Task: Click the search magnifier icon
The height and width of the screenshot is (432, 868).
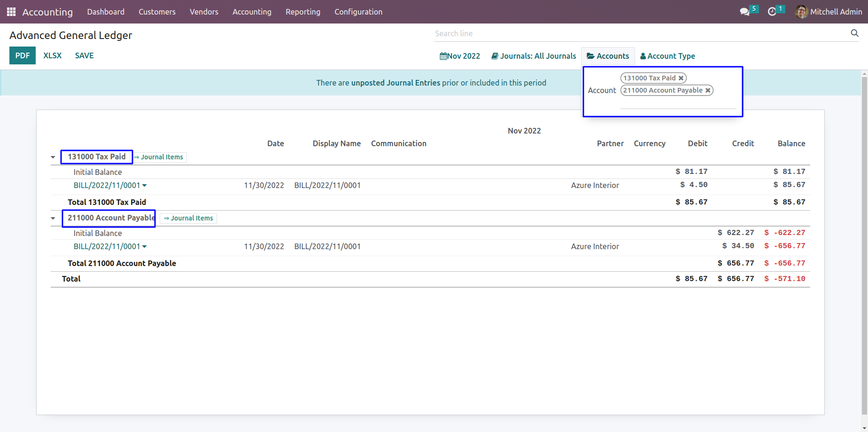Action: coord(854,33)
